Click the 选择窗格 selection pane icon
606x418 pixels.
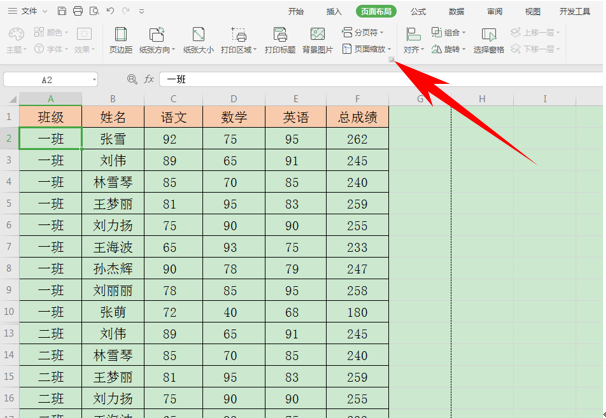pyautogui.click(x=489, y=40)
